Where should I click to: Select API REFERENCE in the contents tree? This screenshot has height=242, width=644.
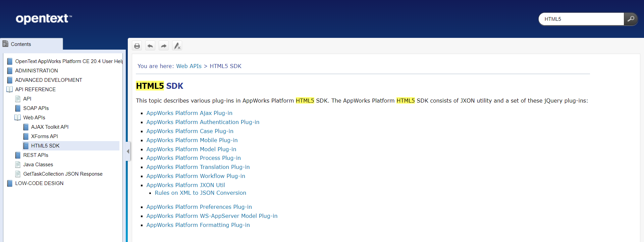[36, 89]
